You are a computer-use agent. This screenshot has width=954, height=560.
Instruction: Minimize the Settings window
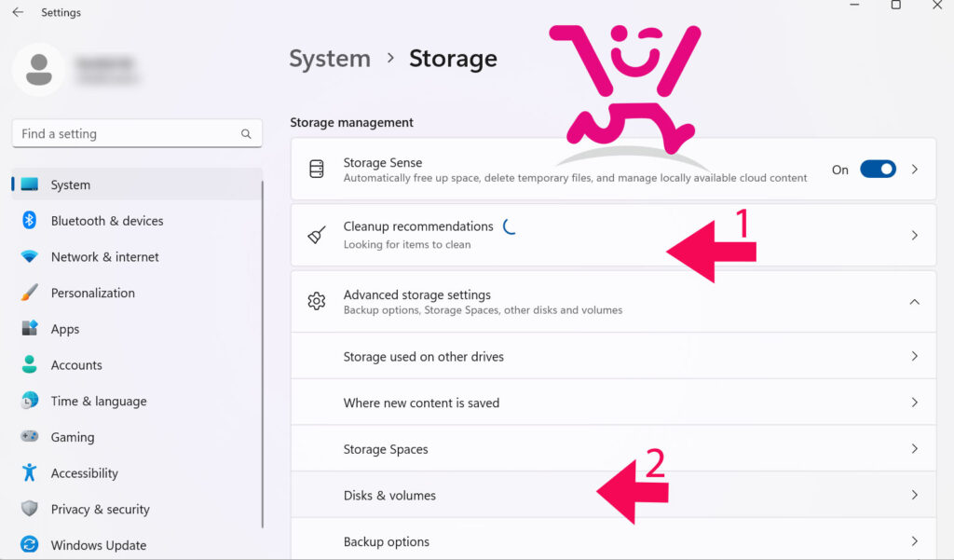coord(854,5)
